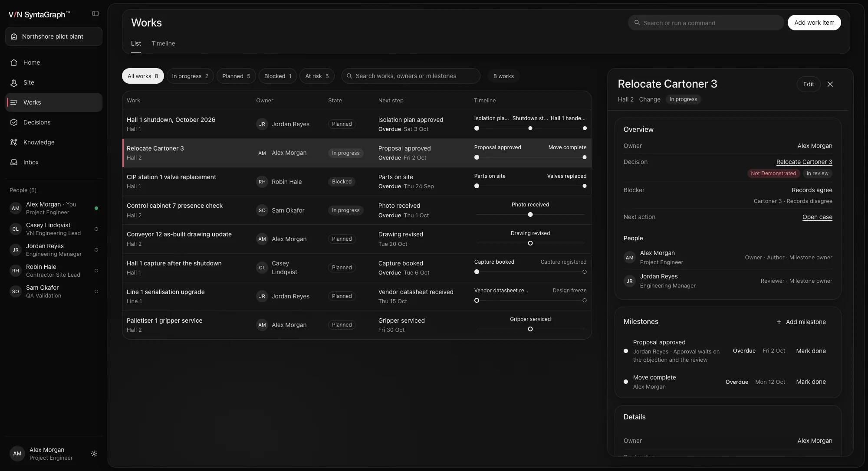Open the Inbox tray icon
The image size is (868, 471).
[x=14, y=162]
